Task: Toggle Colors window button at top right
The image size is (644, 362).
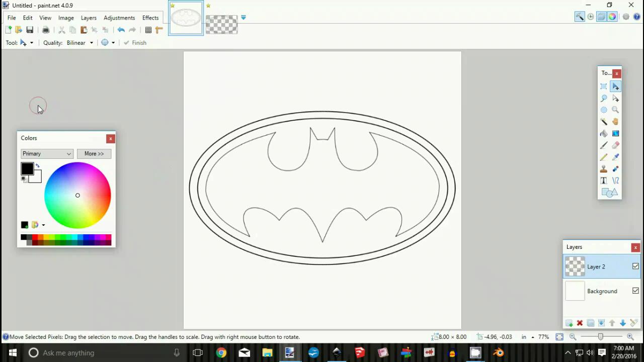Action: click(612, 17)
